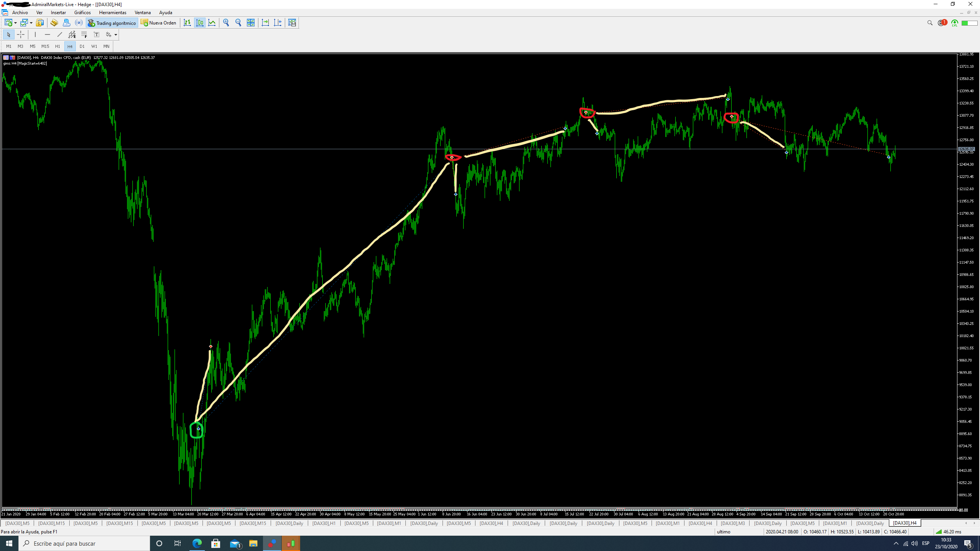The width and height of the screenshot is (980, 551).
Task: Enable chart auto-scroll to latest bar
Action: click(x=265, y=23)
